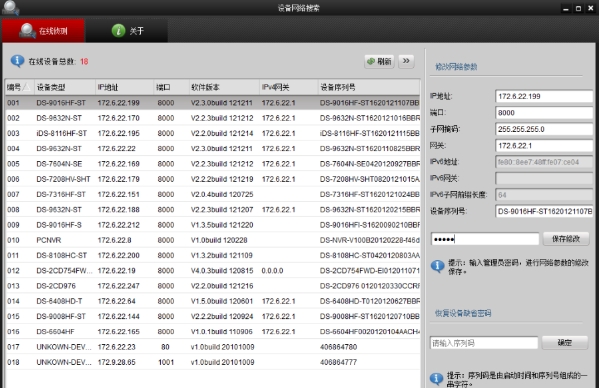Screen dimensions: 606x388
Task: Select device row 003 iDS-8116HF-ST
Action: (213, 133)
